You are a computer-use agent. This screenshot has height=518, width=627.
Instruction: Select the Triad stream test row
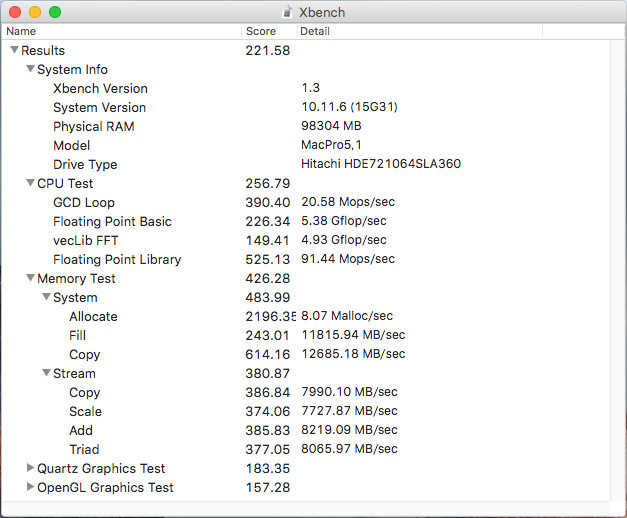(x=84, y=449)
